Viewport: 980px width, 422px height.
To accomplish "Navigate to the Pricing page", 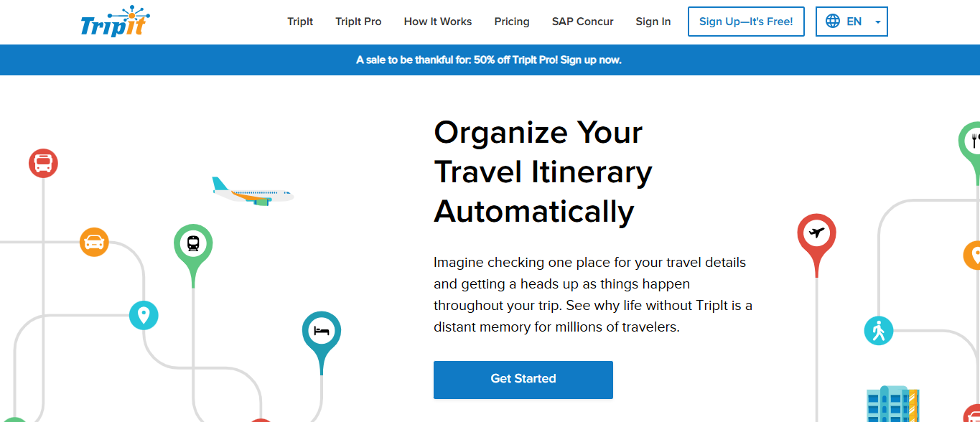I will [x=511, y=22].
